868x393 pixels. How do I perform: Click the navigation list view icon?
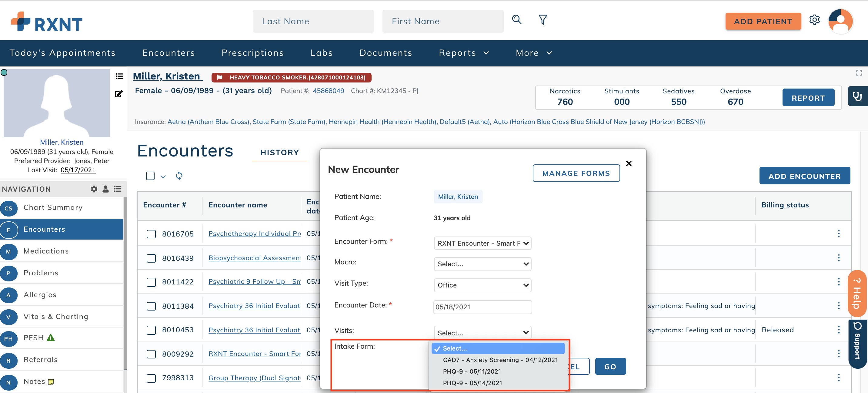coord(117,189)
